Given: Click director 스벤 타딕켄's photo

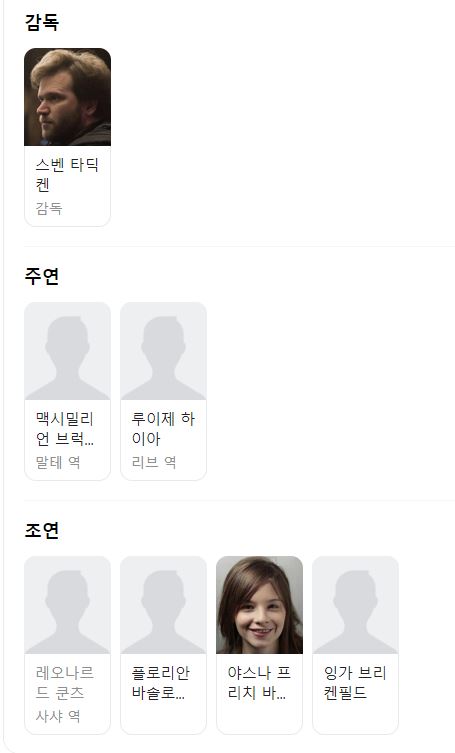Looking at the screenshot, I should [x=67, y=97].
